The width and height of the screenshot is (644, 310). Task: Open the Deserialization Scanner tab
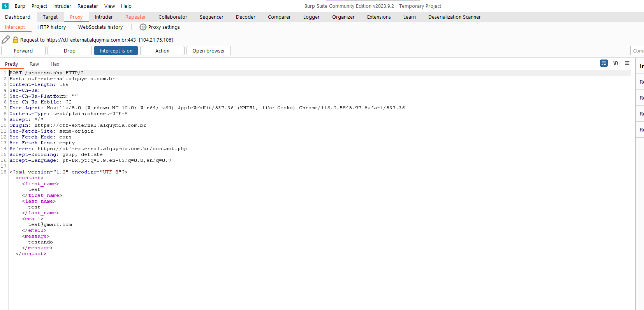454,17
